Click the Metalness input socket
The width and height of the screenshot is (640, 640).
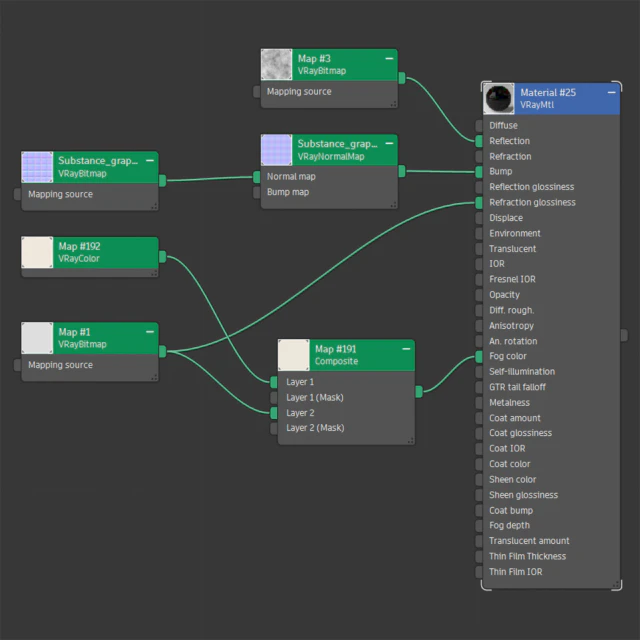pyautogui.click(x=479, y=403)
